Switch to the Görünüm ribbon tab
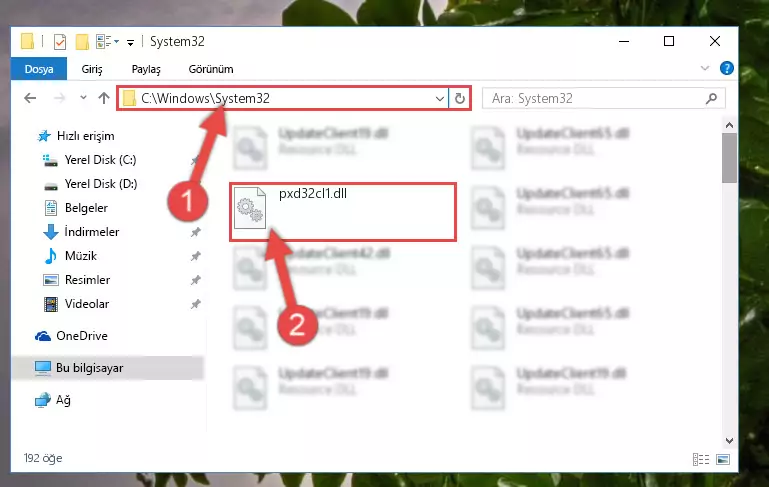Screen dimensions: 769x487 pos(211,69)
